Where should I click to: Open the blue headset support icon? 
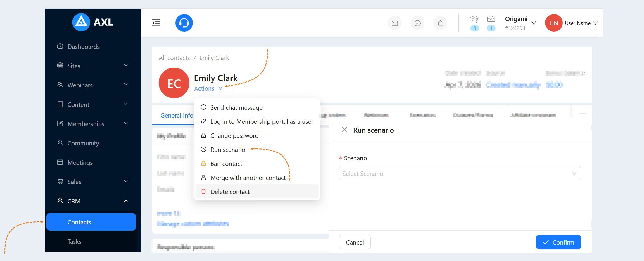pyautogui.click(x=184, y=23)
